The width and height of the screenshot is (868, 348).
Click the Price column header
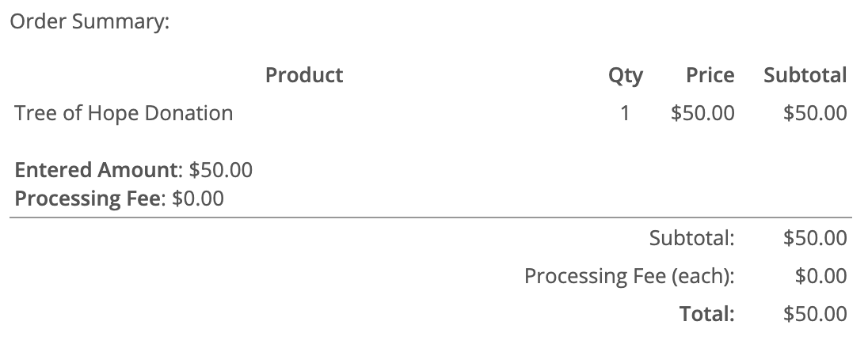pyautogui.click(x=710, y=75)
